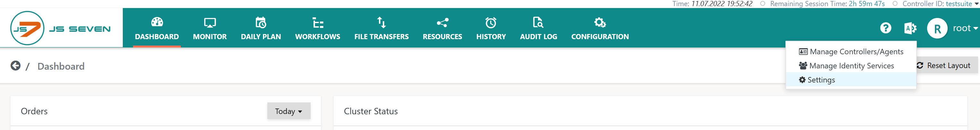The width and height of the screenshot is (980, 130).
Task: Click the Manage Controllers/Agents card icon
Action: (803, 51)
